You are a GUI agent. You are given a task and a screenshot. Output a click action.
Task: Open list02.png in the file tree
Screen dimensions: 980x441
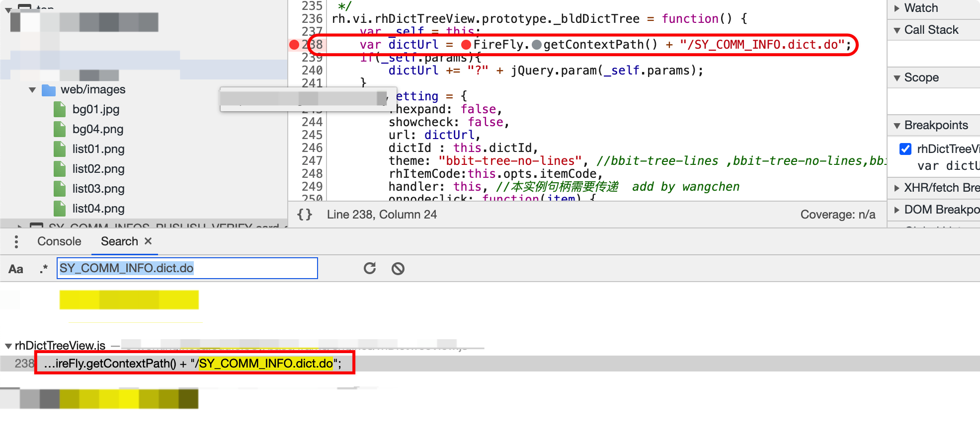(98, 169)
